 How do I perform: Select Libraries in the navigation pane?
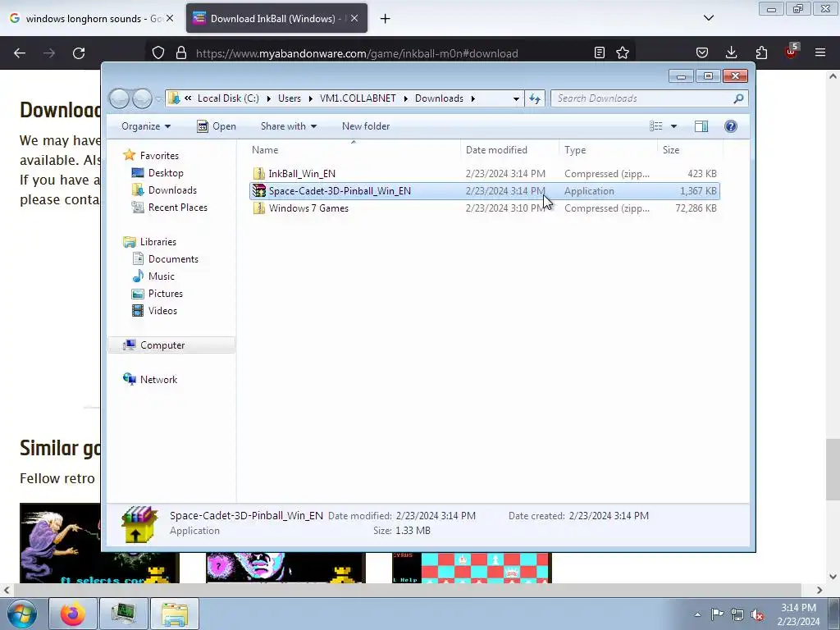coord(158,242)
